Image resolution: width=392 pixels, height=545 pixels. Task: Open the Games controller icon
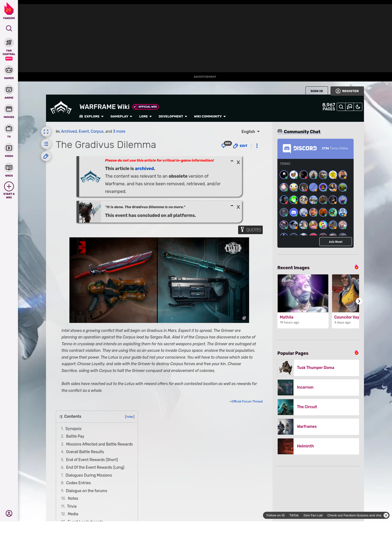pyautogui.click(x=9, y=70)
